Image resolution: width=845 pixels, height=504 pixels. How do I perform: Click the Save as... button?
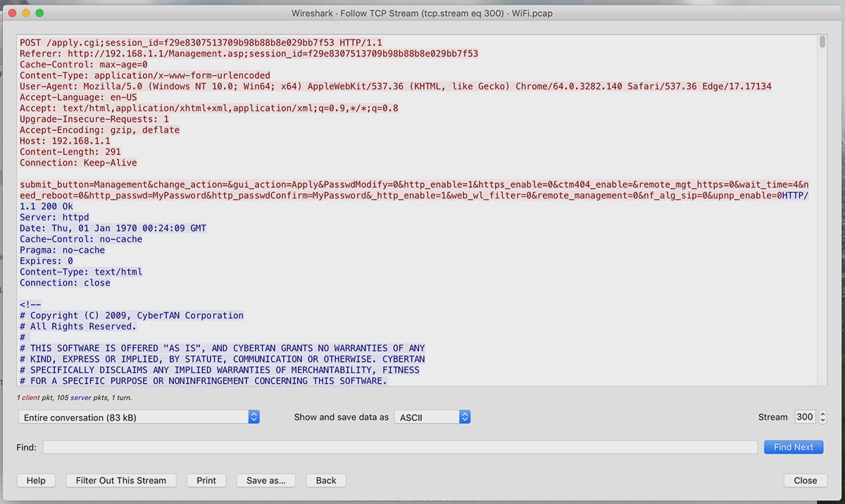[x=266, y=481]
